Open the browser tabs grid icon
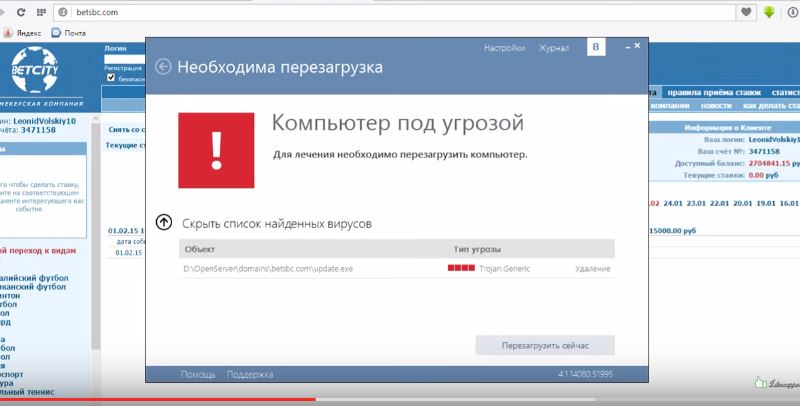Image resolution: width=800 pixels, height=406 pixels. [x=41, y=12]
